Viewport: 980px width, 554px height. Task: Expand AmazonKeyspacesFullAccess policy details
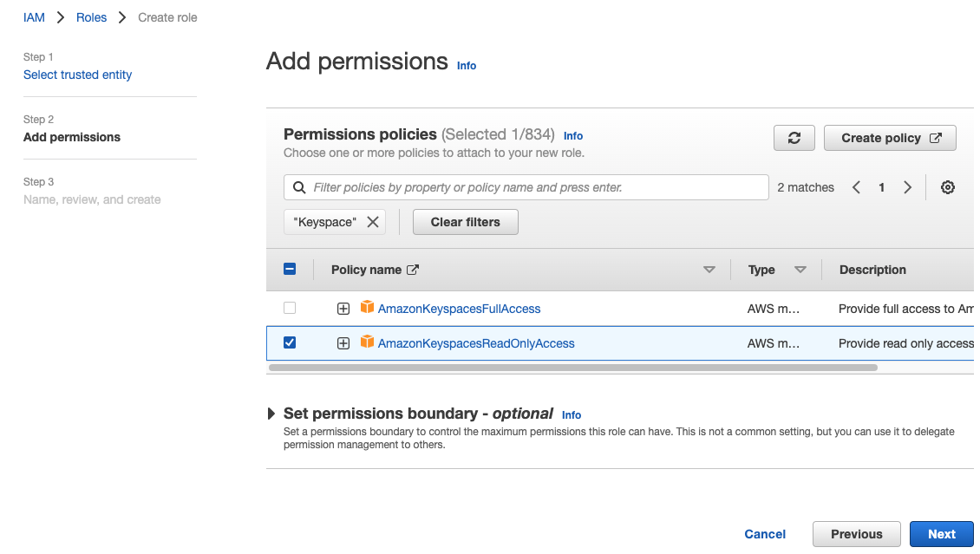[x=343, y=309]
